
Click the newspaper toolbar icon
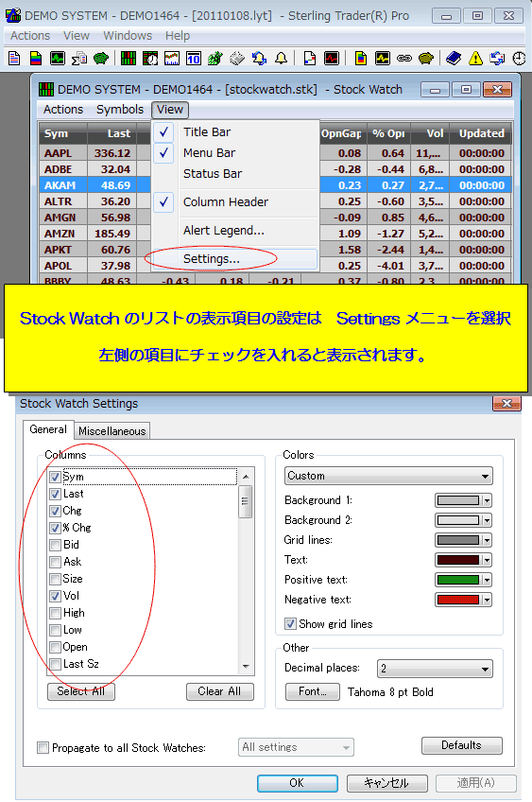[x=237, y=59]
